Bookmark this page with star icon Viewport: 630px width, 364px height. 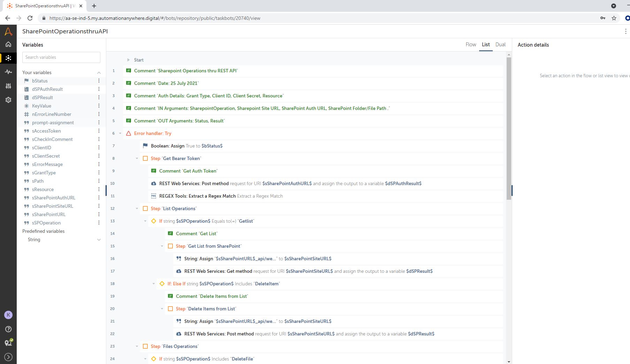pos(614,18)
